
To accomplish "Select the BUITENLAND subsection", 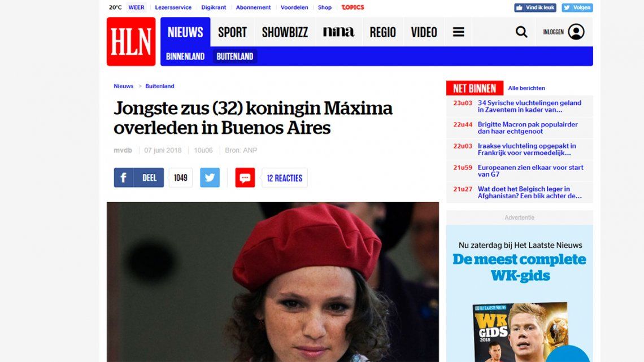I will click(235, 56).
